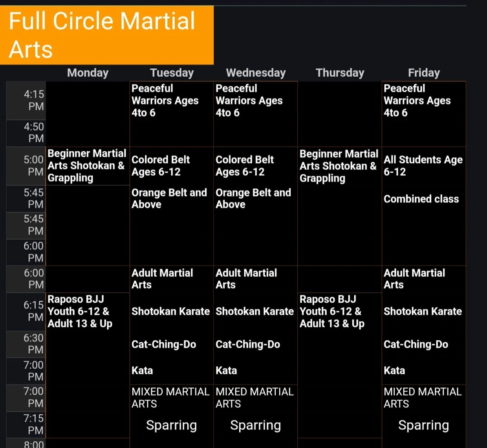The width and height of the screenshot is (487, 448).
Task: Open Thursday's Raposo BJJ Youth & Adult class
Action: tap(332, 311)
